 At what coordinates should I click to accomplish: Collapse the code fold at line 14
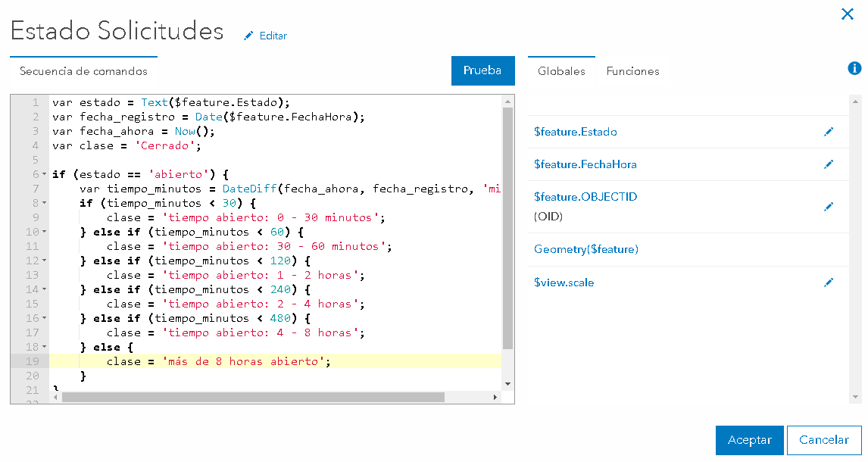tap(44, 289)
